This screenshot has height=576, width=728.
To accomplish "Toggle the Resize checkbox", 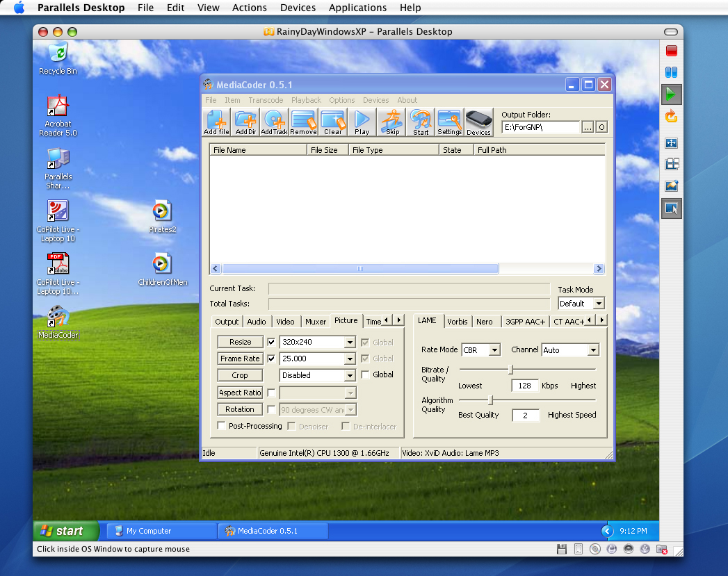I will 271,343.
